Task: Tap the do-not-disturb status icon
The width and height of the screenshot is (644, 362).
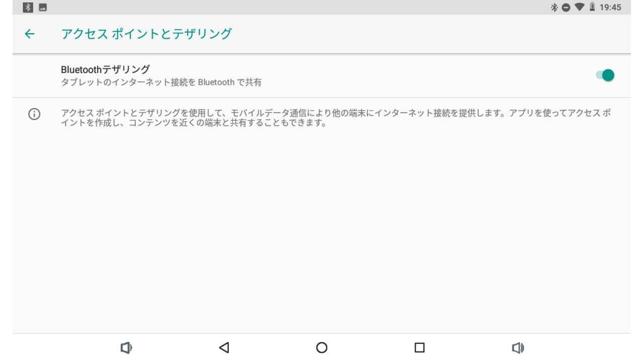Action: coord(566,7)
